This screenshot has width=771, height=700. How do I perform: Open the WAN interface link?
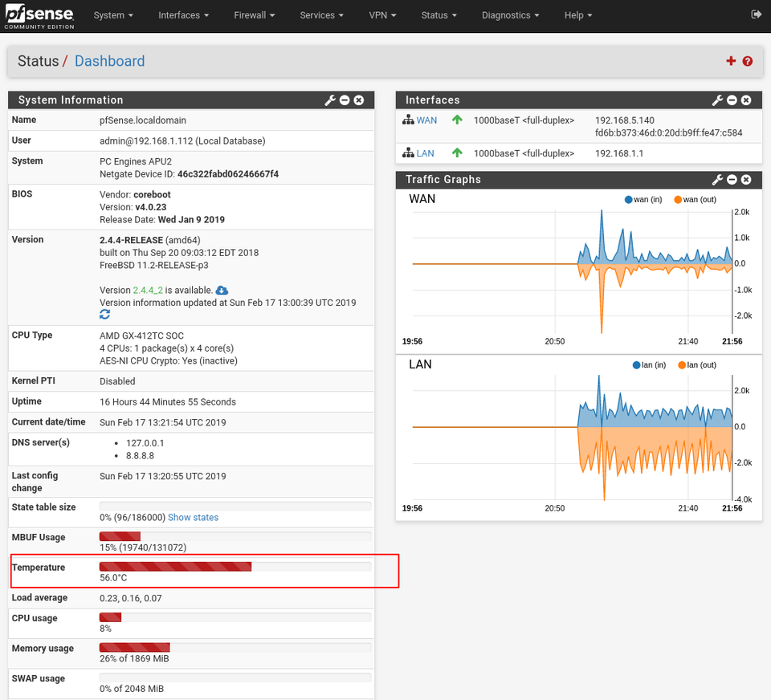tap(426, 120)
